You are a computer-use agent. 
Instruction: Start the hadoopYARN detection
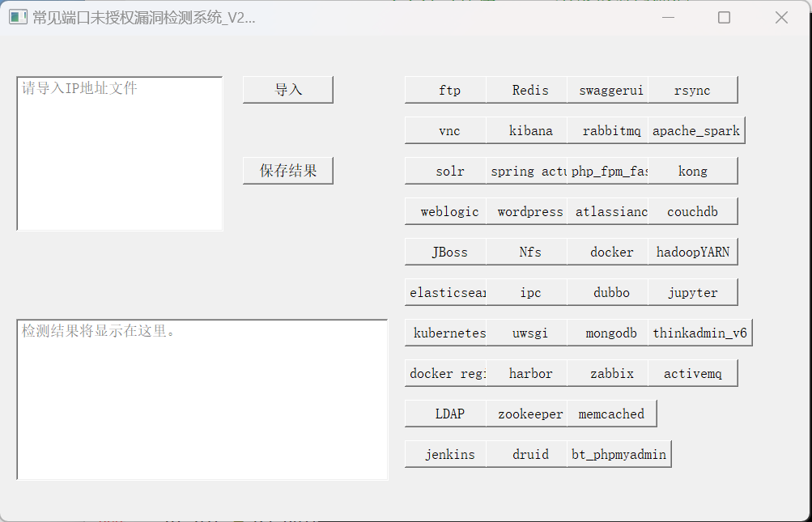point(693,251)
